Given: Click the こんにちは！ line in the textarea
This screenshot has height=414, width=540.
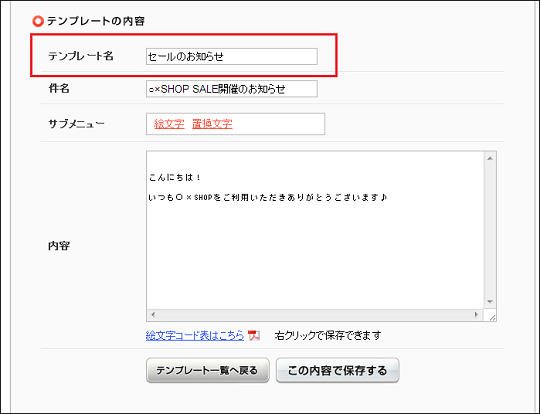Looking at the screenshot, I should coord(175,178).
